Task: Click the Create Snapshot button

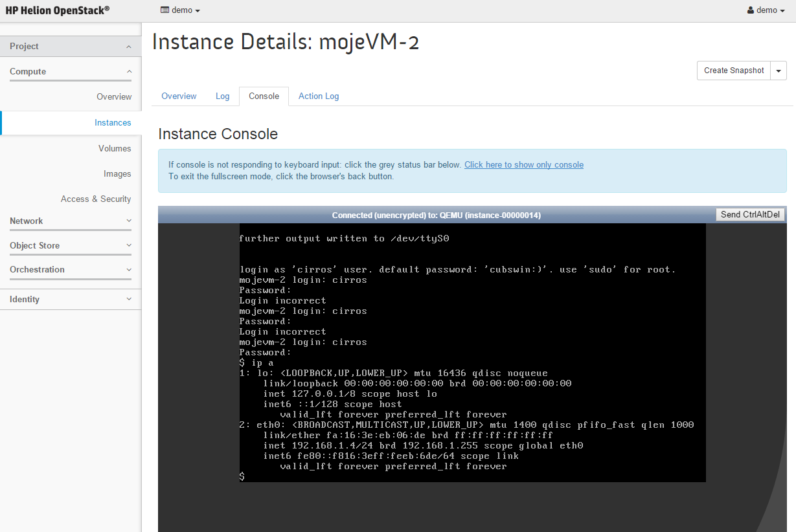Action: (x=734, y=71)
